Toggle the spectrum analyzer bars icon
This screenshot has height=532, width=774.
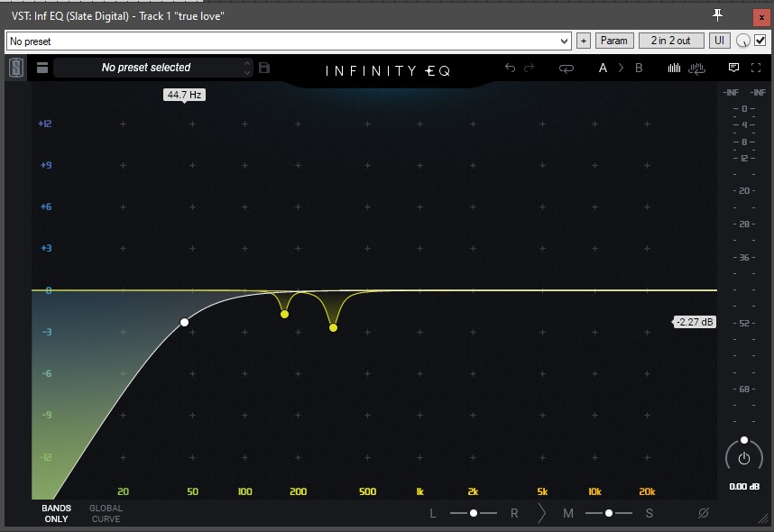pos(674,68)
